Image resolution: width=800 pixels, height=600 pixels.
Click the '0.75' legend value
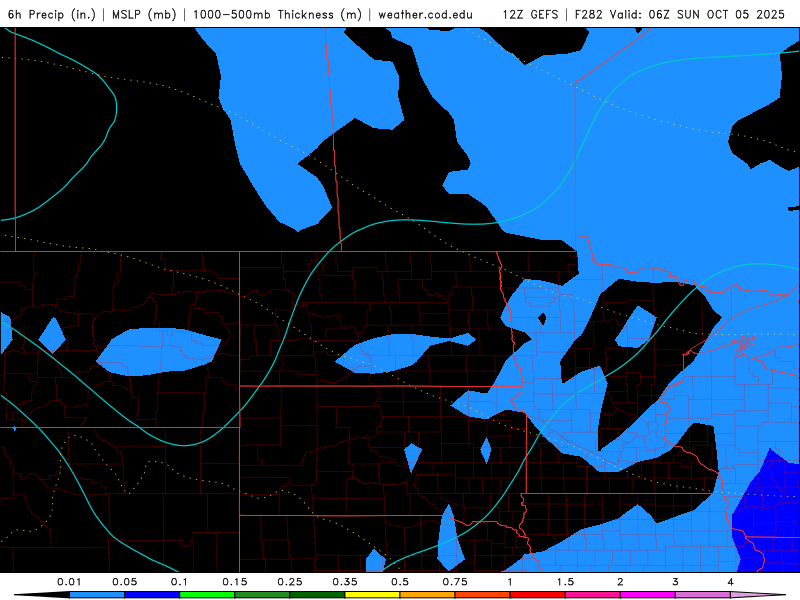coord(455,582)
